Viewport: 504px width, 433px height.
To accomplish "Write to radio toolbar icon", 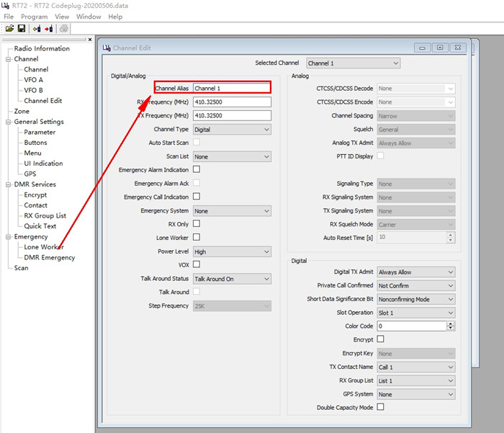I will [x=48, y=29].
